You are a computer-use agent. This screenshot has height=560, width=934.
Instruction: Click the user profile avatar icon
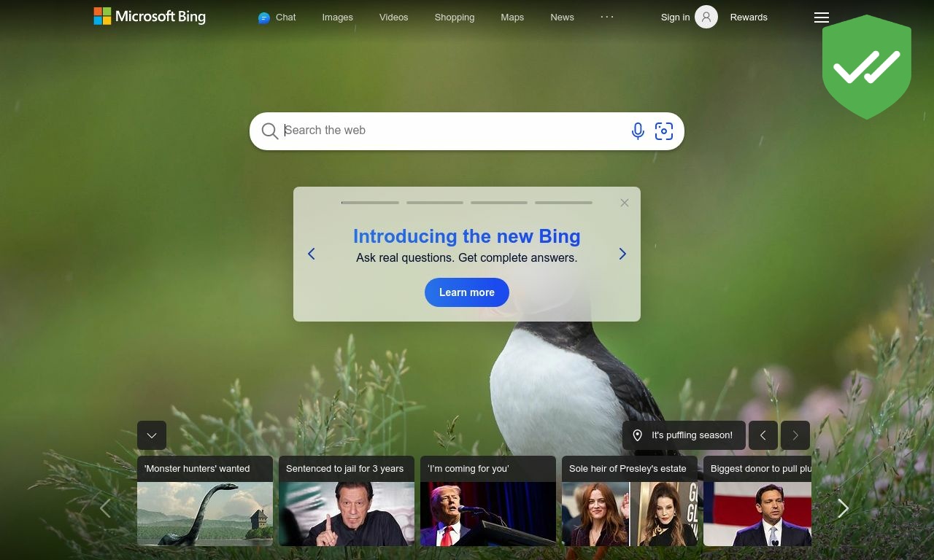(x=706, y=17)
